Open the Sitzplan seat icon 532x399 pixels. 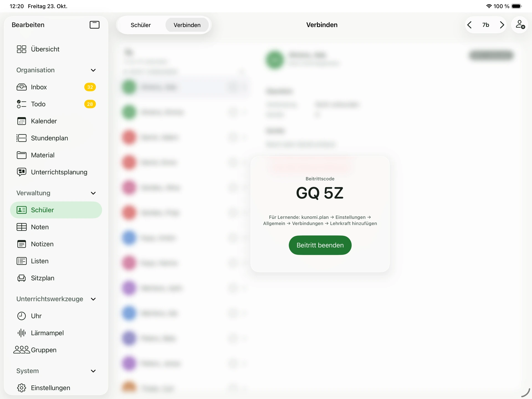pos(21,278)
